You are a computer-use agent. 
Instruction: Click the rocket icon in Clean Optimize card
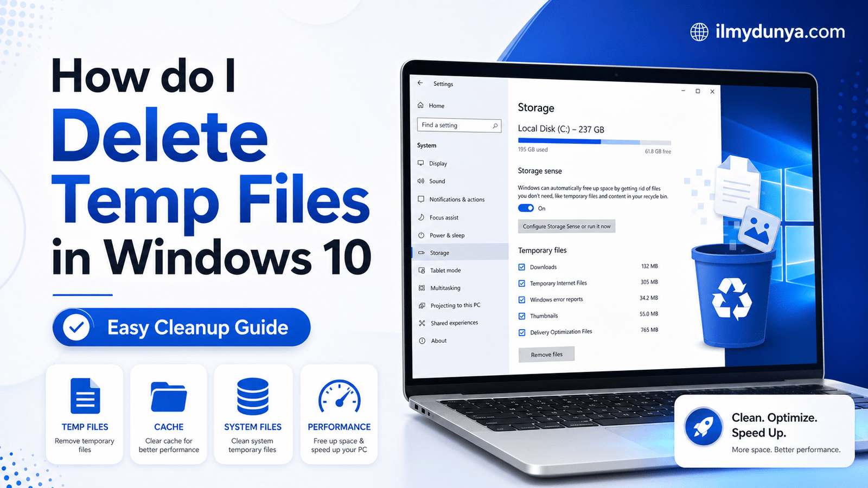click(x=704, y=427)
